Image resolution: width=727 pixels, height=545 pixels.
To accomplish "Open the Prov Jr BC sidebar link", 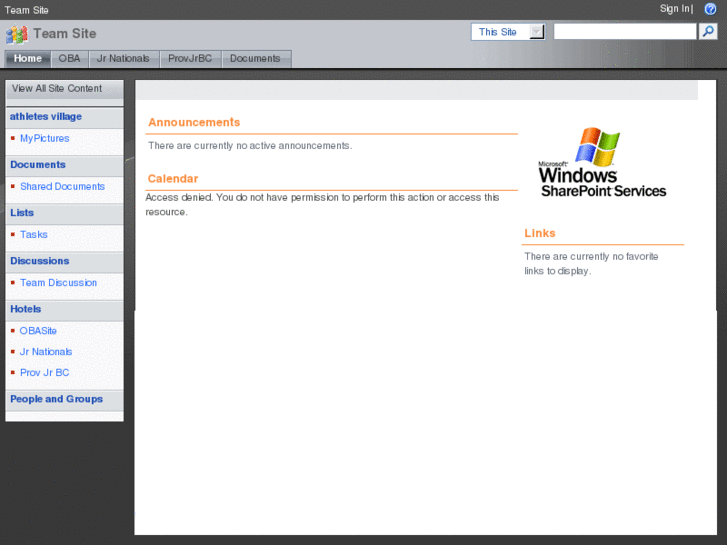I will [45, 373].
